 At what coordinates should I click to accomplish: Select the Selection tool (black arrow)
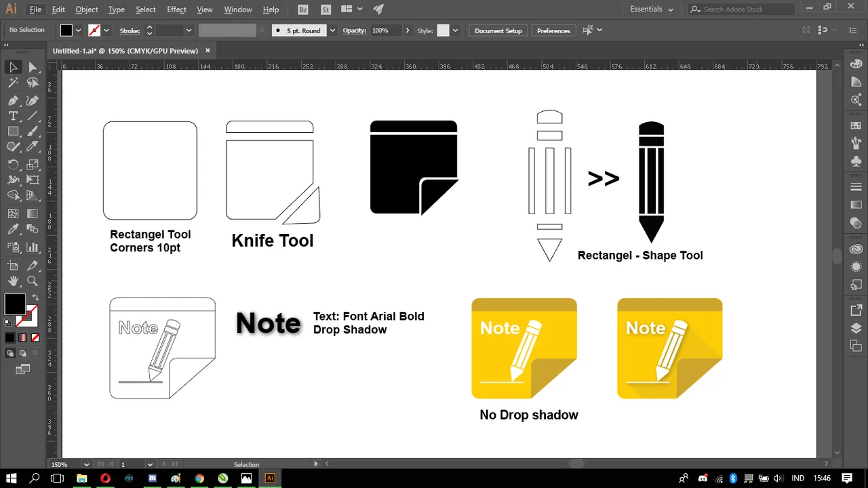(13, 67)
